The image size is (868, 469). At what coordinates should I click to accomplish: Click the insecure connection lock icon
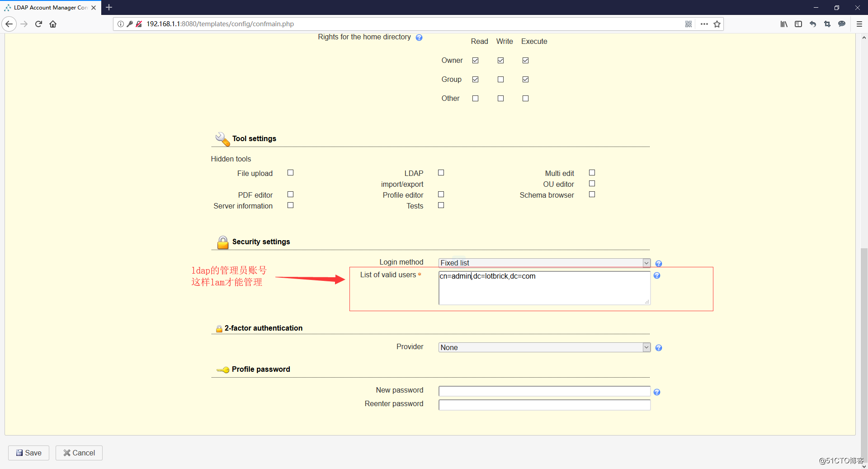139,24
